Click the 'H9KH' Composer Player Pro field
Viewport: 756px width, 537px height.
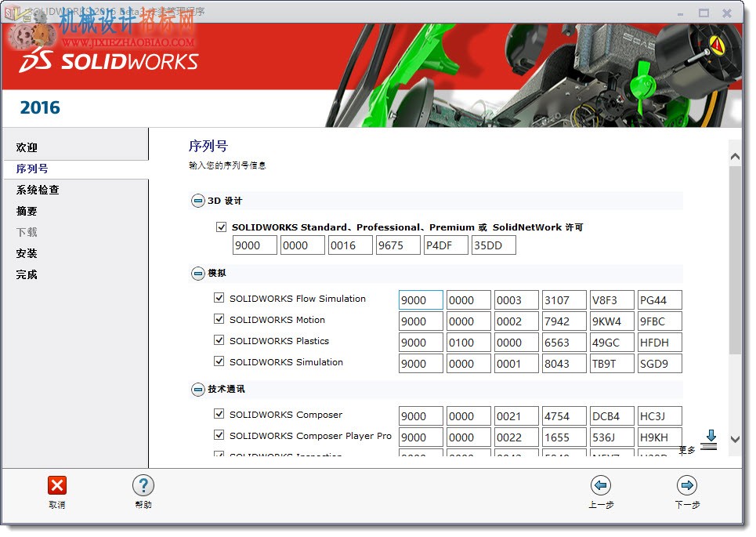[660, 437]
